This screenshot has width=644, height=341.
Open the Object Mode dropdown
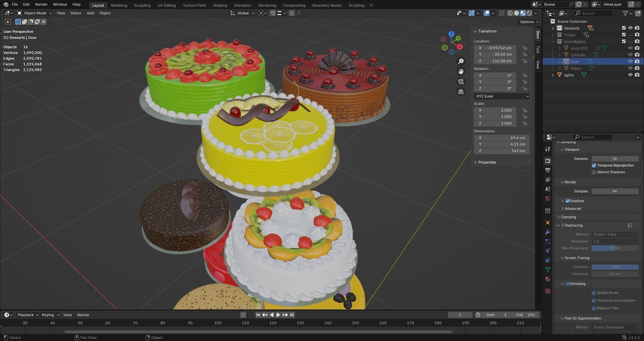(x=34, y=13)
